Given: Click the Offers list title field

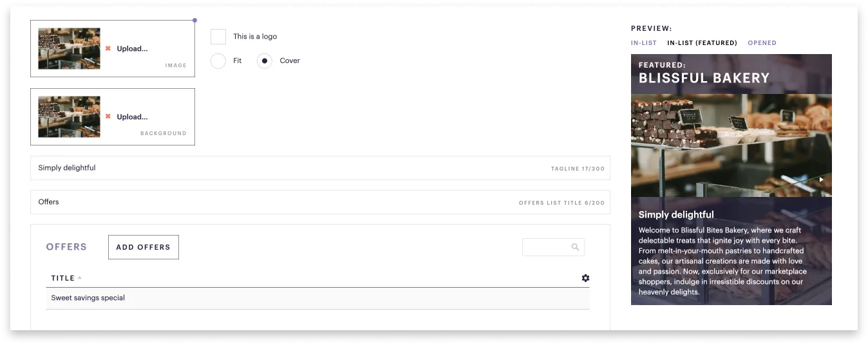Looking at the screenshot, I should pyautogui.click(x=320, y=202).
